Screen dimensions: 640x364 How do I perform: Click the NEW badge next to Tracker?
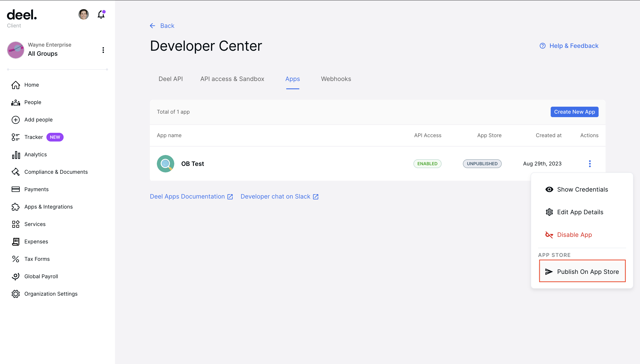point(55,137)
